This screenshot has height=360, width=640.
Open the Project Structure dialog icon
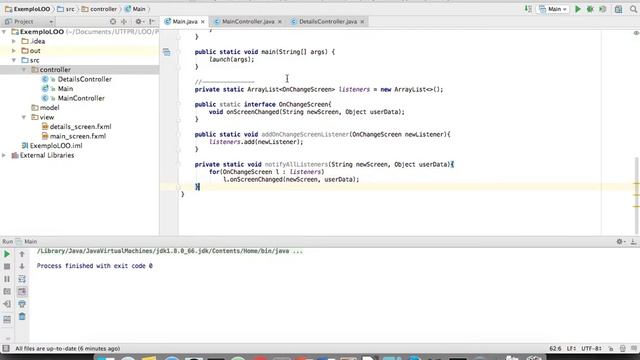click(618, 9)
